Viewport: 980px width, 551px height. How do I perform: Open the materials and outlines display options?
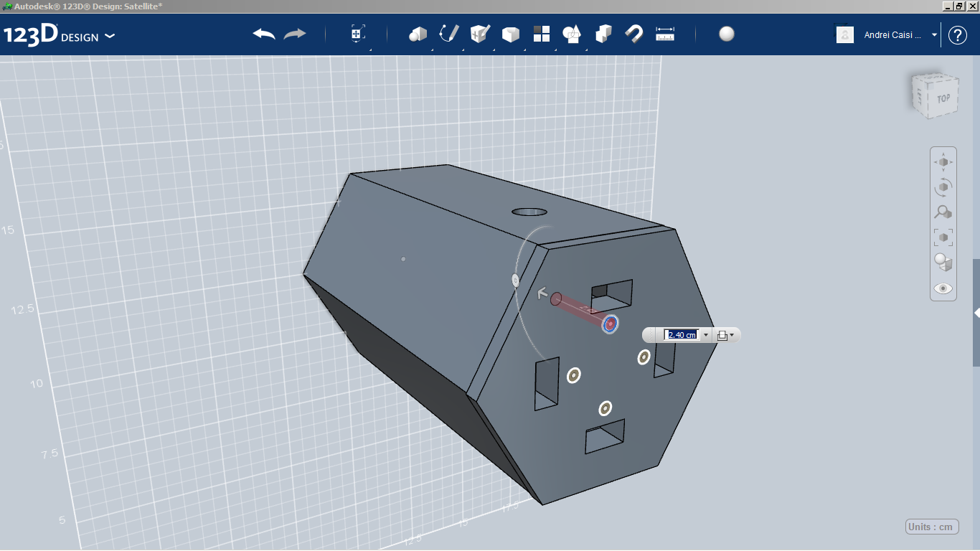[943, 263]
